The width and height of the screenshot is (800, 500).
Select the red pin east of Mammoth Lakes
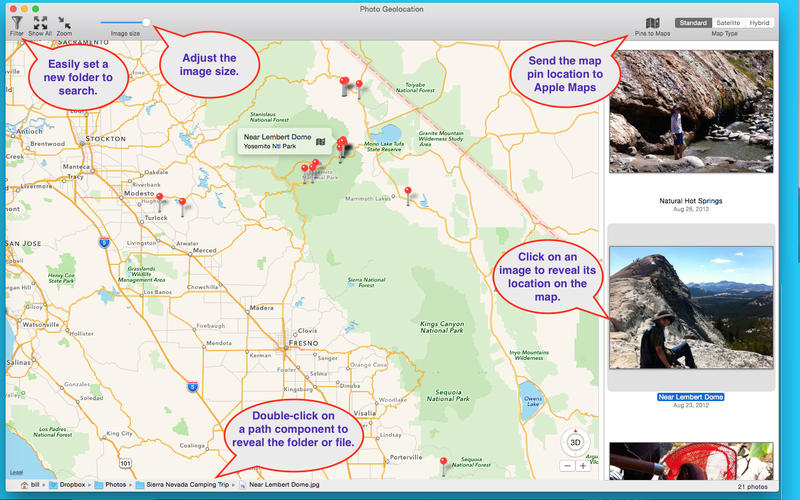pyautogui.click(x=408, y=196)
